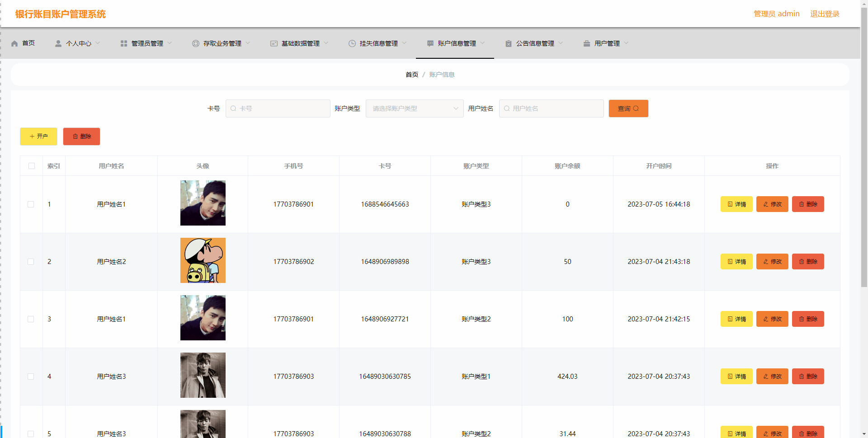Viewport: 868px width, 438px height.
Task: Open the 用户管理 menu item
Action: point(606,43)
